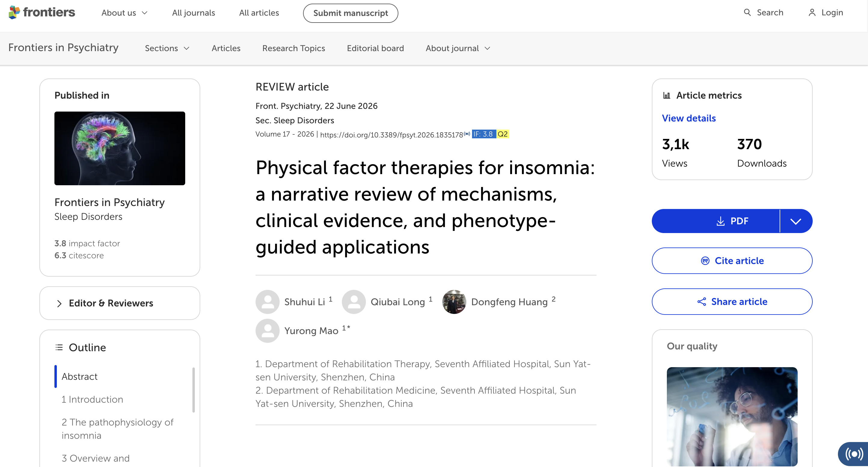Screen dimensions: 868x467
Task: Open All journals in top navigation
Action: [x=193, y=13]
